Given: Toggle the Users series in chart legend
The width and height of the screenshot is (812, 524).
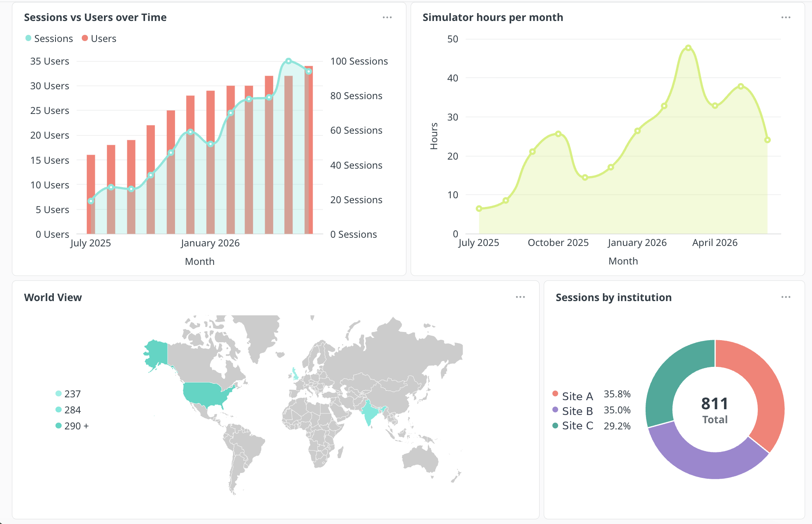Looking at the screenshot, I should pos(99,38).
